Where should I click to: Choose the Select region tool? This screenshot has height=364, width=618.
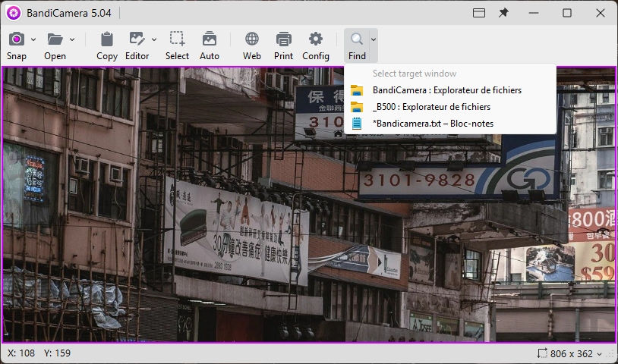[x=177, y=39]
